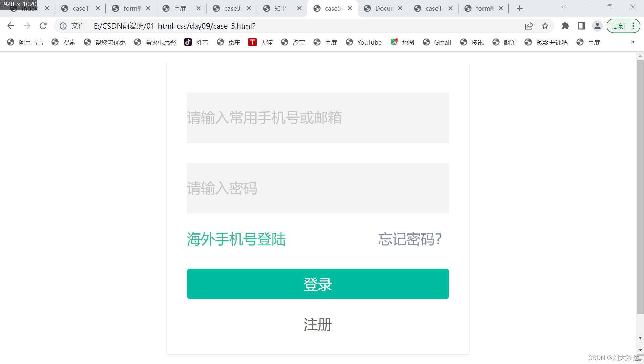Open the Extensions puzzle icon
644x364 pixels.
tap(565, 26)
